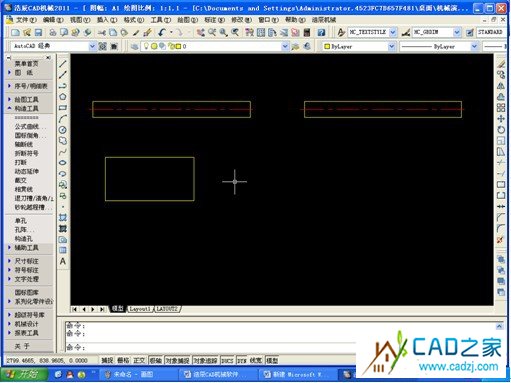
Task: Select the Polygon draw tool
Action: (x=63, y=97)
